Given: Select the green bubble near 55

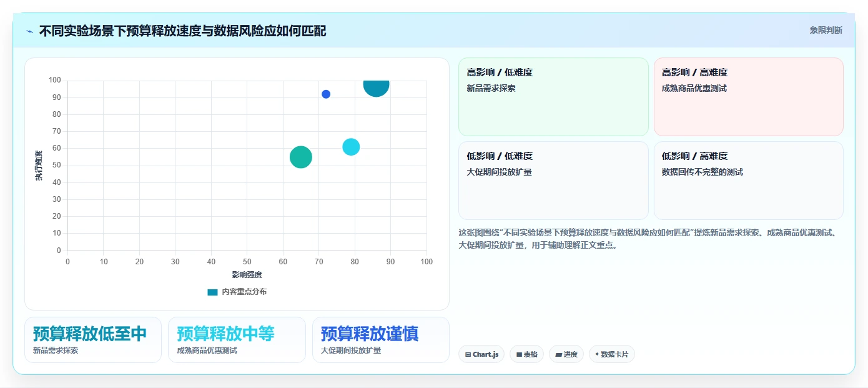Looking at the screenshot, I should (301, 157).
